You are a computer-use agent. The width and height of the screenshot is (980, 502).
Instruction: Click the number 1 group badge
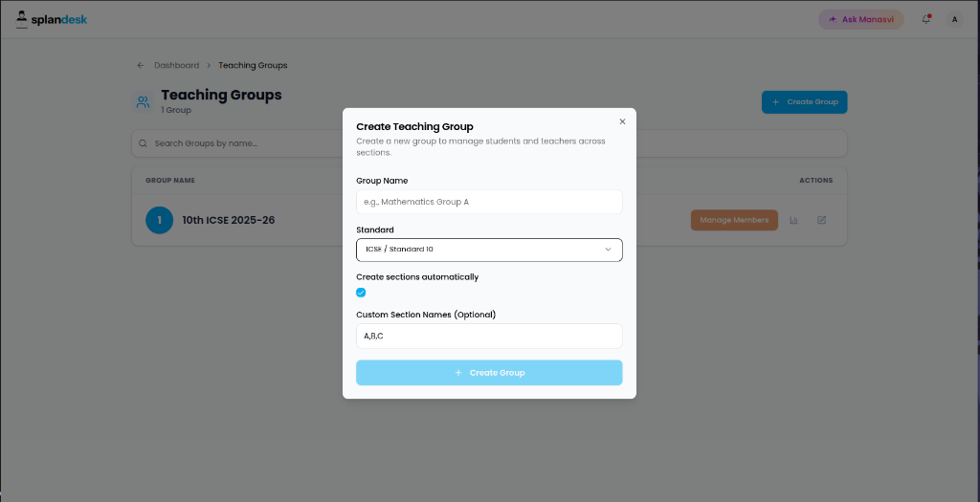point(160,220)
